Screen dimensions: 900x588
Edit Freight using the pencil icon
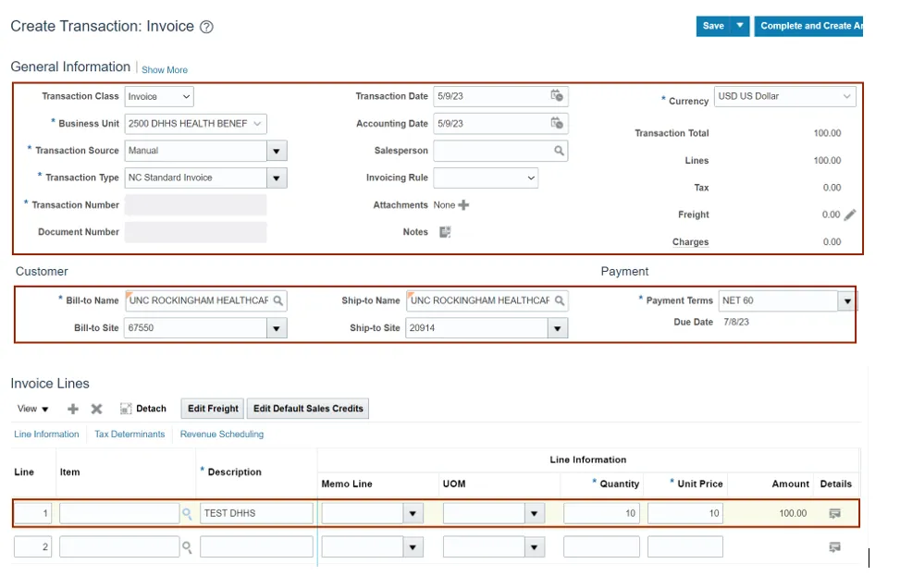[x=850, y=214]
